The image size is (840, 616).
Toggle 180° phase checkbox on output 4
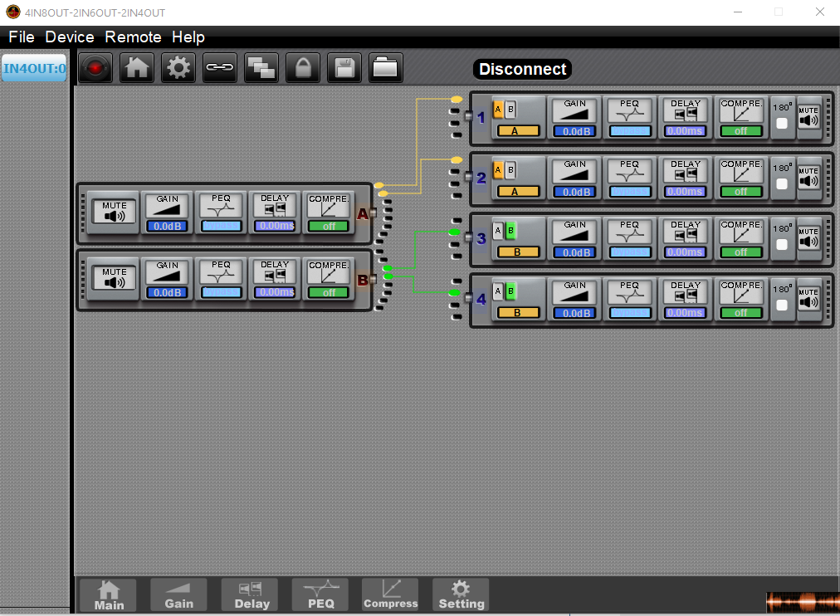coord(782,305)
